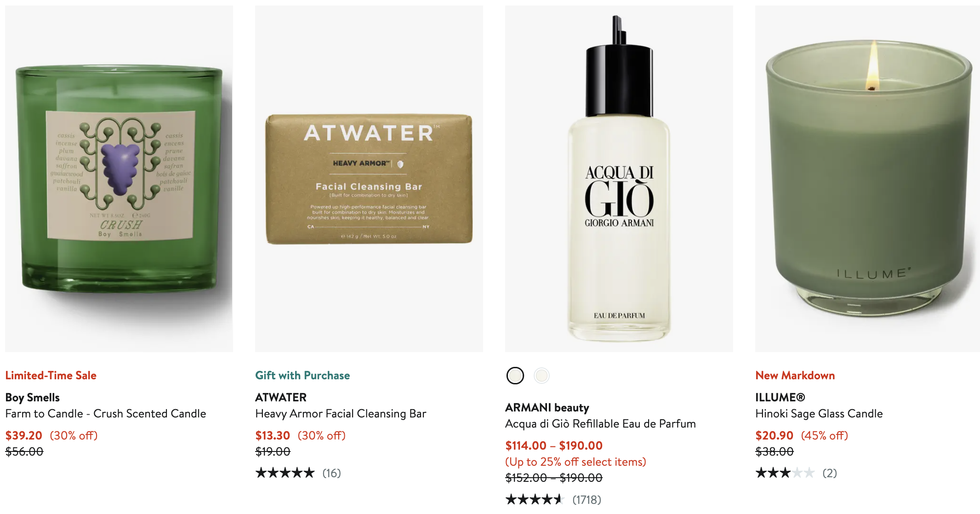Open the Boy Smells Crush candle image
Image resolution: width=980 pixels, height=514 pixels.
point(119,179)
